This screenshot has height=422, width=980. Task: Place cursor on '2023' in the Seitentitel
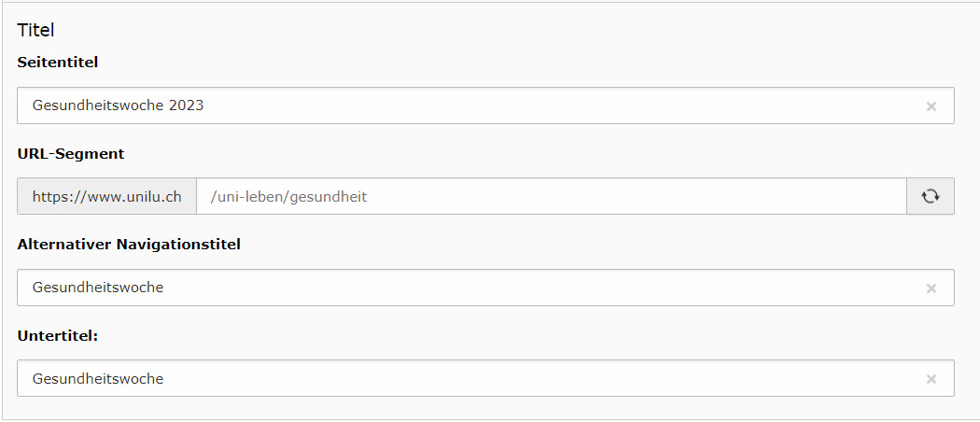(x=187, y=105)
